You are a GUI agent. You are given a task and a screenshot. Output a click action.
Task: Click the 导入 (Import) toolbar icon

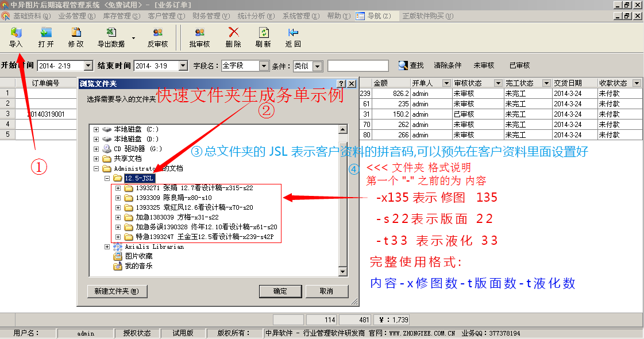16,33
